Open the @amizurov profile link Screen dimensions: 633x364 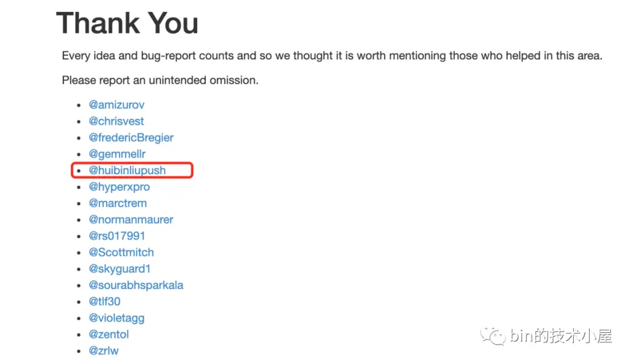[x=117, y=105]
